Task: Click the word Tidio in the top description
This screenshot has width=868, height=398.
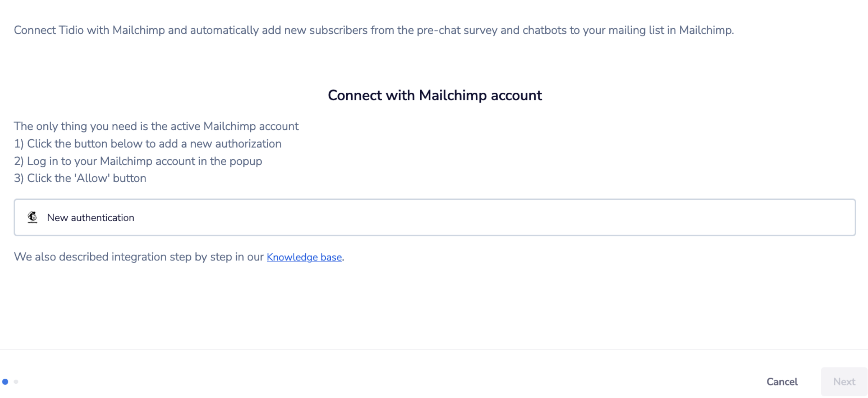Action: [71, 30]
